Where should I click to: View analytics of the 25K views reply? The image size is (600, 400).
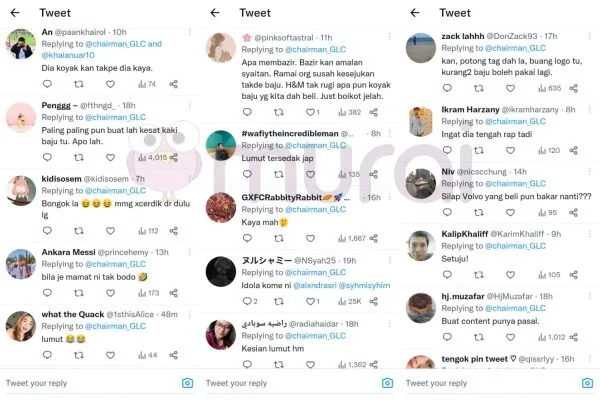click(x=349, y=301)
